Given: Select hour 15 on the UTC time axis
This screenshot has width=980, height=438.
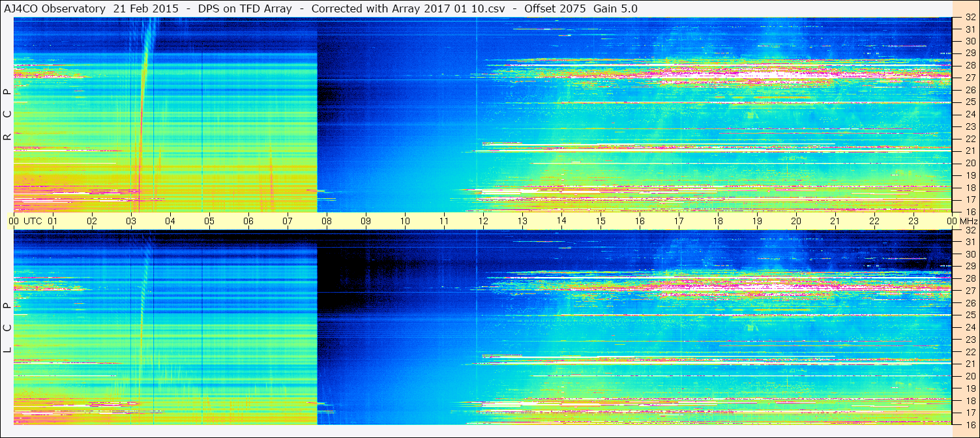Looking at the screenshot, I should point(601,221).
